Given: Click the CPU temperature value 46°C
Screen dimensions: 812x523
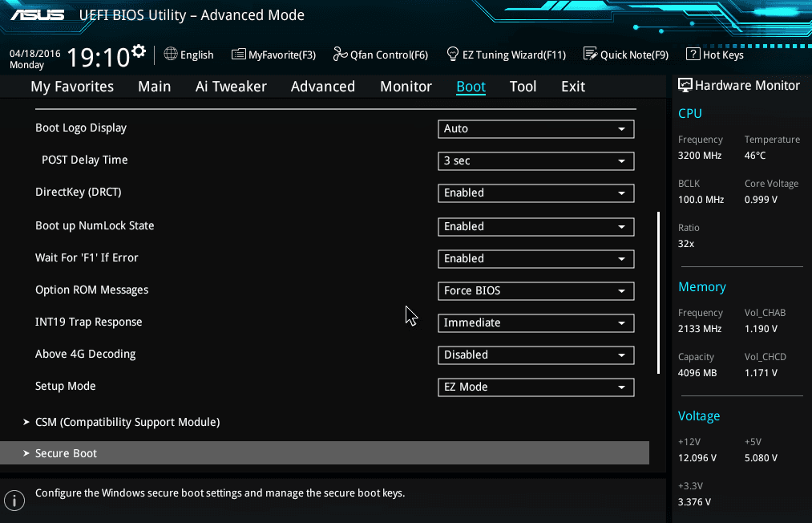Looking at the screenshot, I should tap(754, 156).
